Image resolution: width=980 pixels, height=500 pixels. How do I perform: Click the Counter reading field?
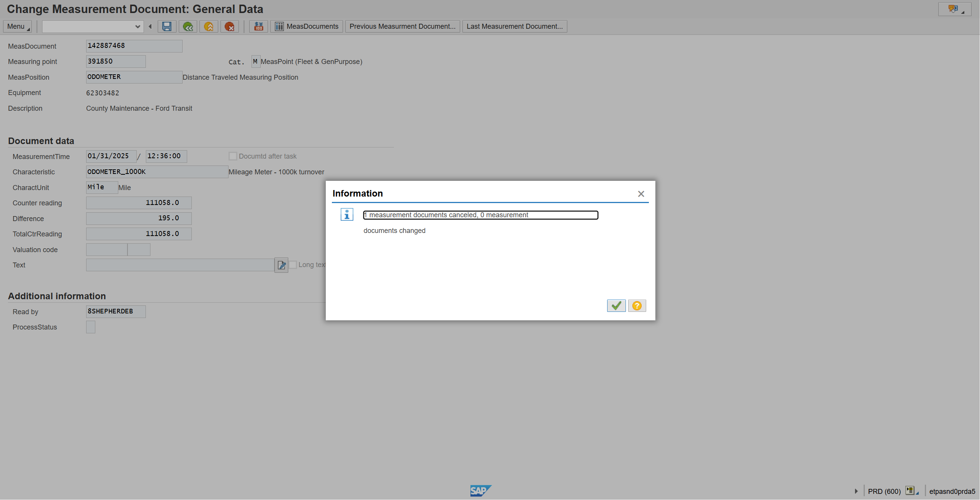pyautogui.click(x=139, y=203)
